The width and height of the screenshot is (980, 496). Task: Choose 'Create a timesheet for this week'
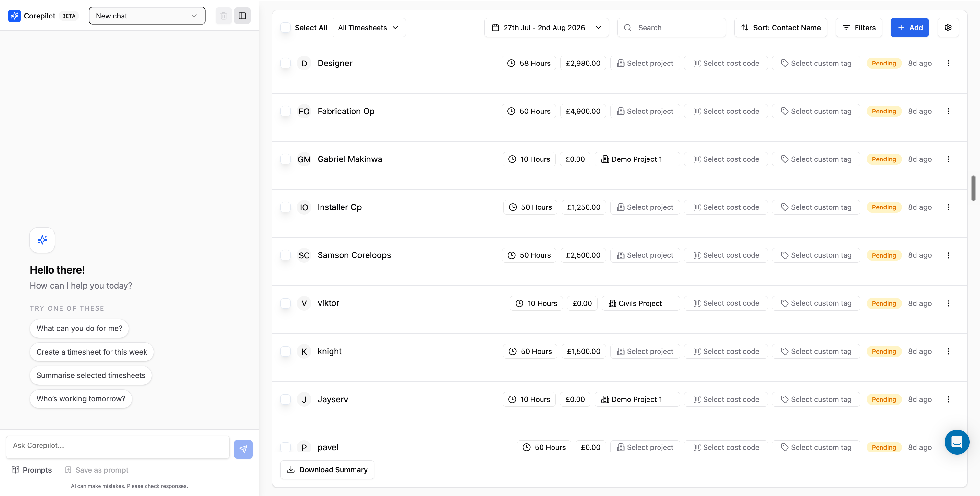(x=92, y=352)
